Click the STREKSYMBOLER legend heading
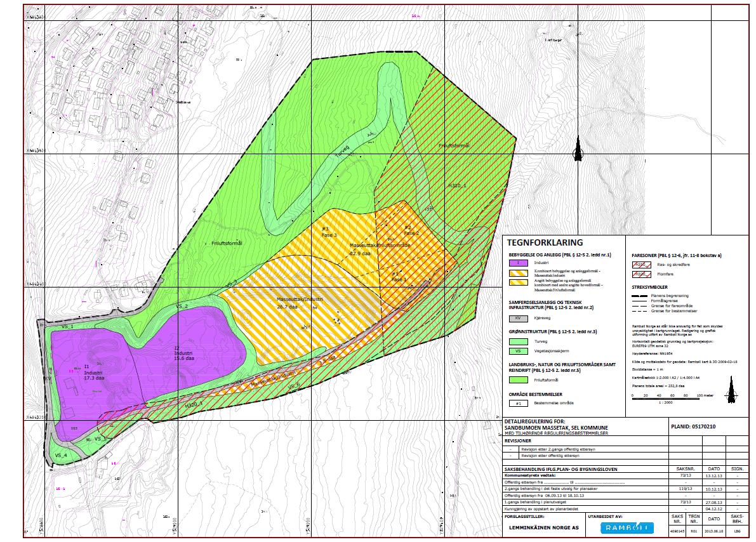 tap(650, 287)
